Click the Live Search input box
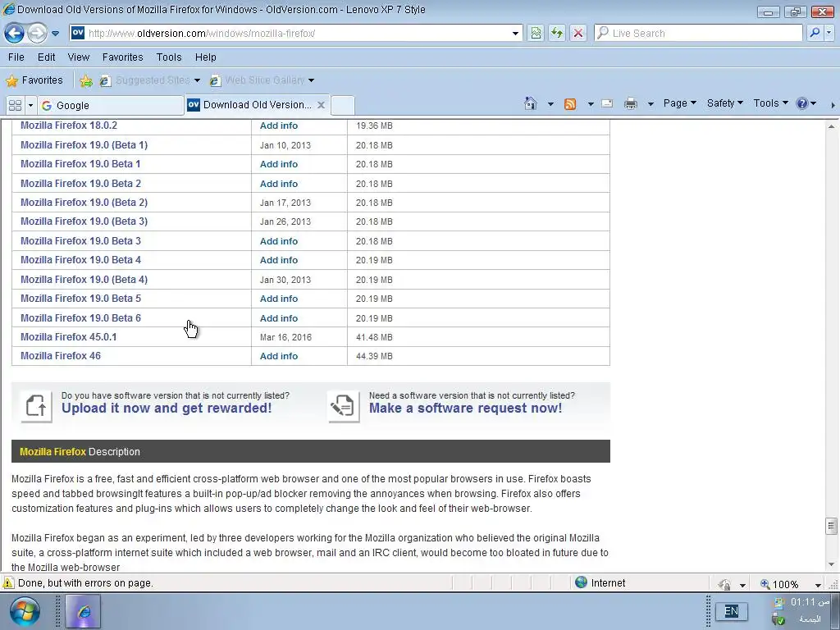This screenshot has width=840, height=630. point(699,33)
